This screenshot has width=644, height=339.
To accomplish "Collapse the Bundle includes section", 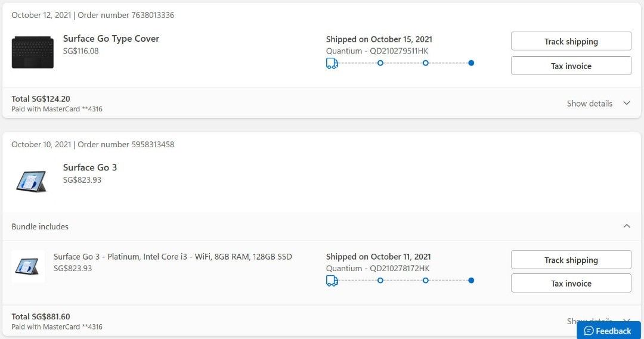I will click(626, 226).
